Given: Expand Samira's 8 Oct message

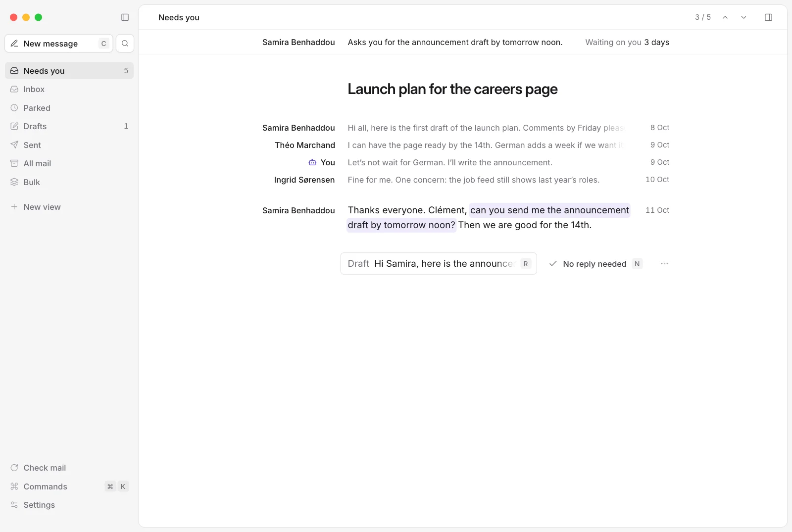Looking at the screenshot, I should tap(465, 128).
